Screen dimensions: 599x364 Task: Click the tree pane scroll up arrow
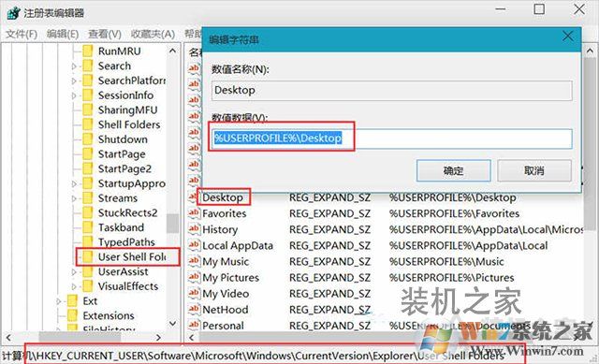coord(172,51)
